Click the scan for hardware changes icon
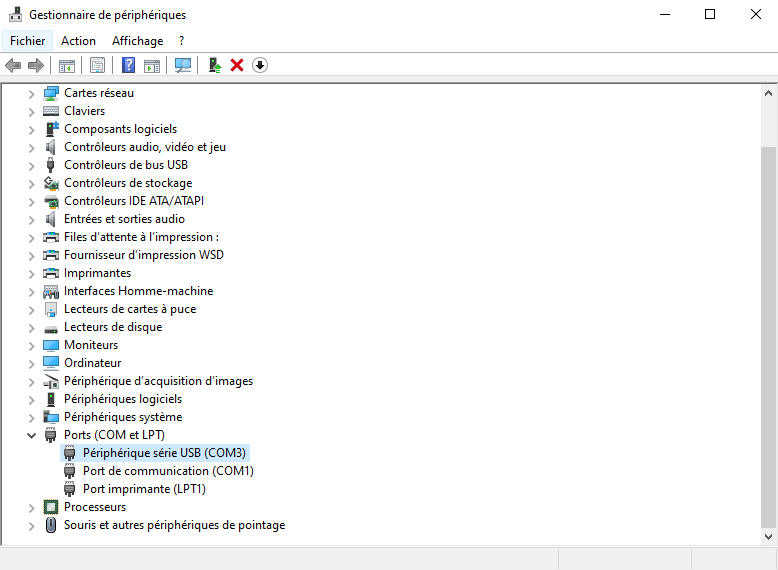Screen dimensions: 778x570 [x=183, y=65]
